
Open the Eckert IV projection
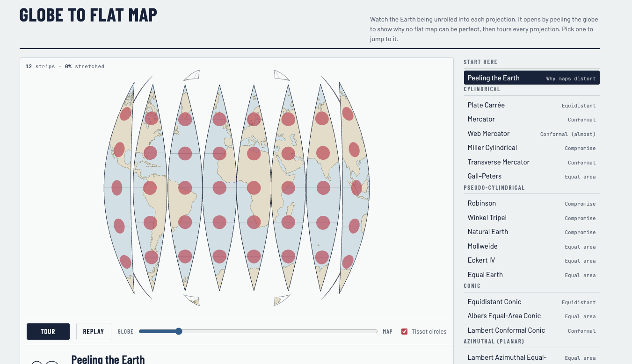pyautogui.click(x=531, y=260)
